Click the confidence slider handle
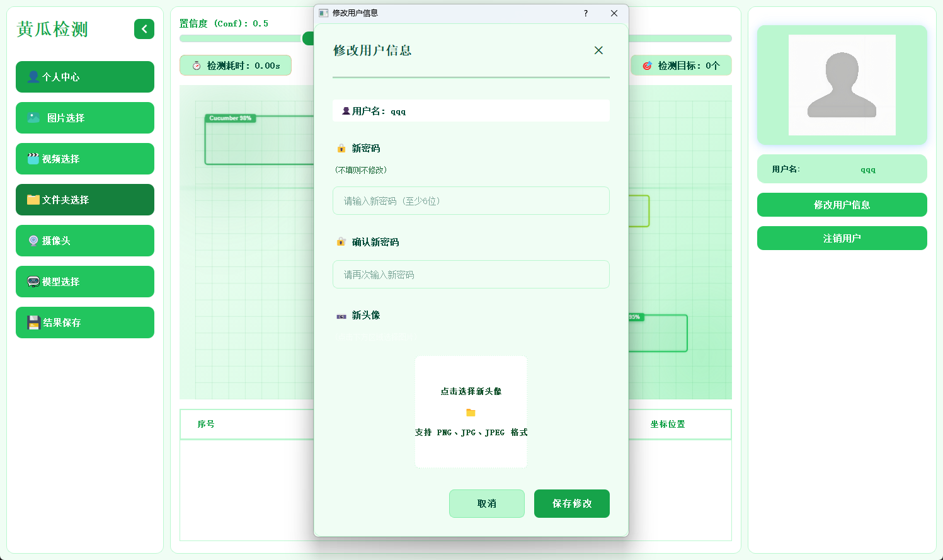Screen dimensions: 943x560 click(308, 38)
